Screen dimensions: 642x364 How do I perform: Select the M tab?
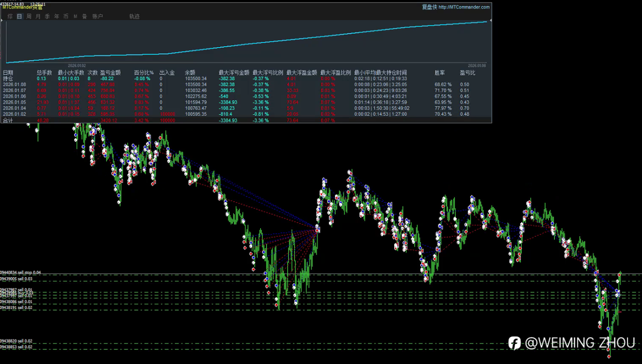(75, 17)
